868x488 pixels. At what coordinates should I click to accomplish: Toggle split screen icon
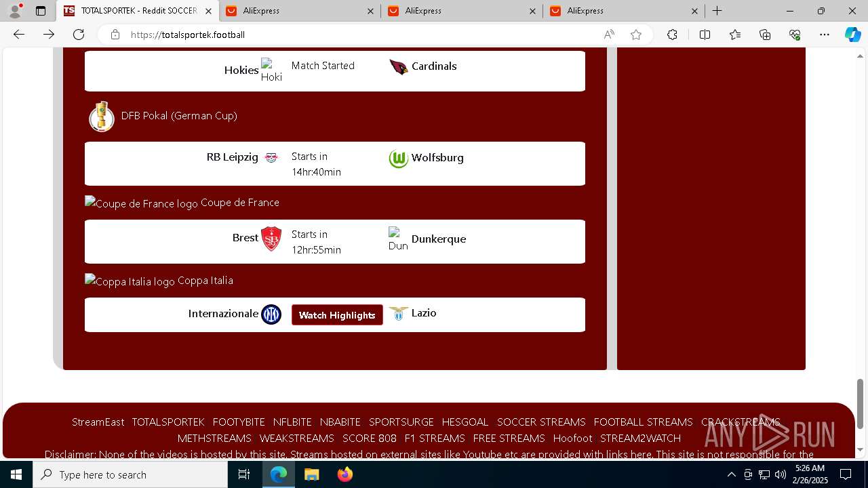(x=705, y=35)
